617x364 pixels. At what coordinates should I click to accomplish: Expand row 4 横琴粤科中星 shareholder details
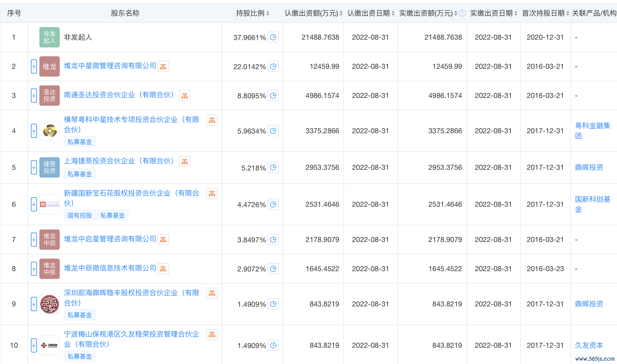pos(34,131)
